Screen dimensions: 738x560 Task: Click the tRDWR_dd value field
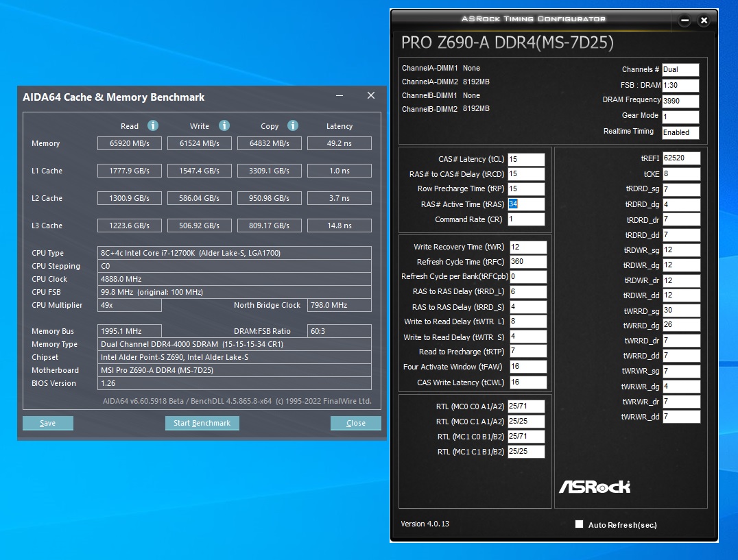tap(681, 295)
